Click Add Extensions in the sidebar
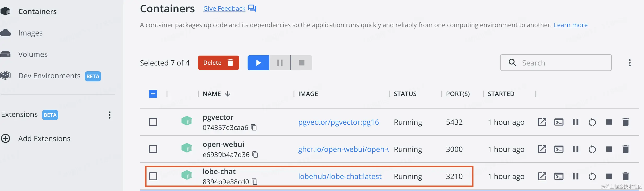 tap(44, 139)
